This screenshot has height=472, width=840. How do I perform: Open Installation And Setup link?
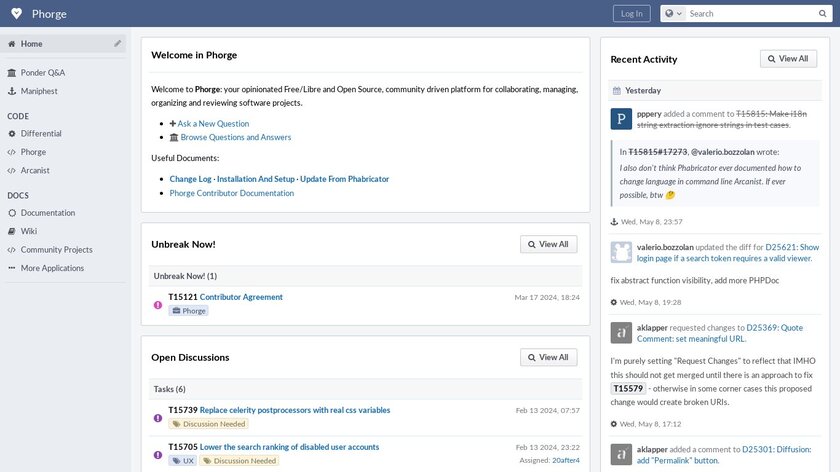[x=256, y=179]
